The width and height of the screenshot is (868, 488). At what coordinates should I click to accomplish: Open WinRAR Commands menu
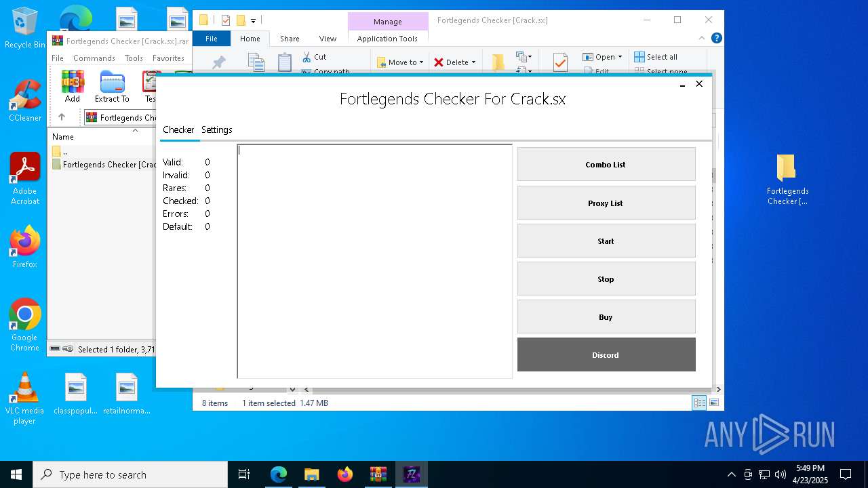coord(94,58)
